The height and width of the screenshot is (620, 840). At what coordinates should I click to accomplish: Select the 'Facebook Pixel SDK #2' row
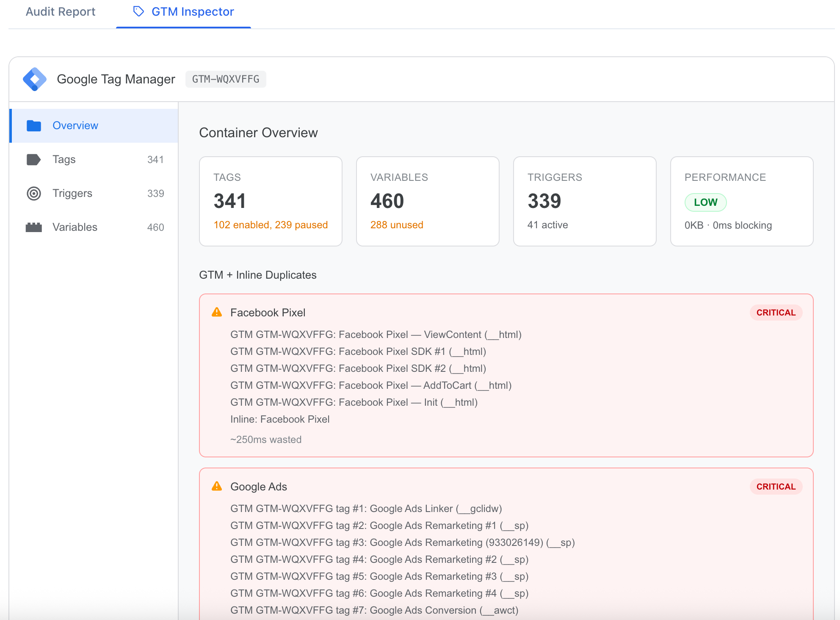click(x=358, y=368)
